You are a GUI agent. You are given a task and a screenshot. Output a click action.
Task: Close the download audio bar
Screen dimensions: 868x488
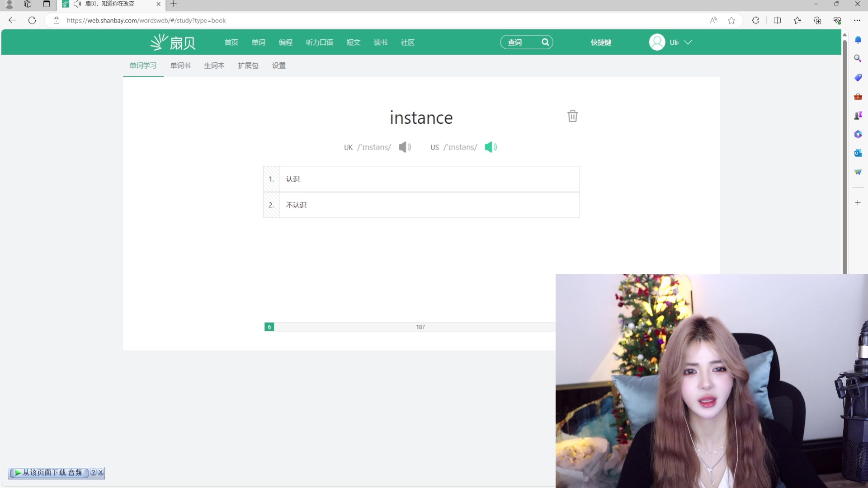pos(100,473)
